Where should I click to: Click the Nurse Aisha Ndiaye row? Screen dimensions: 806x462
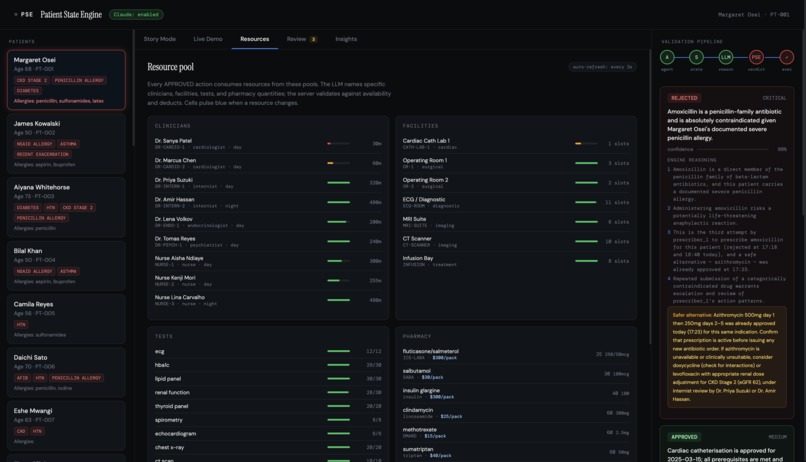pos(268,261)
